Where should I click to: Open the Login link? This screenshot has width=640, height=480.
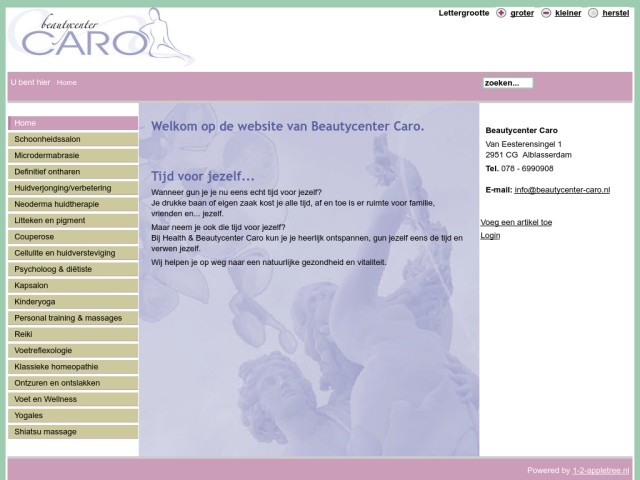pos(490,236)
